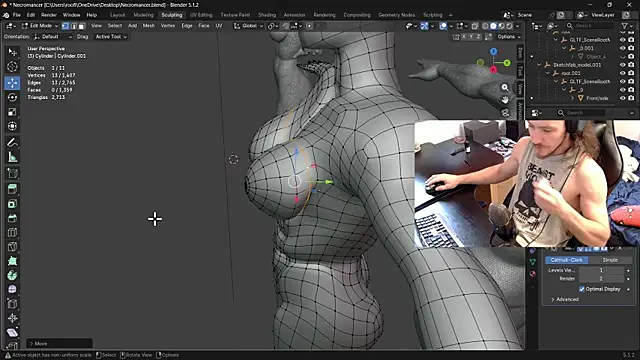This screenshot has height=360, width=640.
Task: Expand the Move operator panel
Action: point(59,344)
